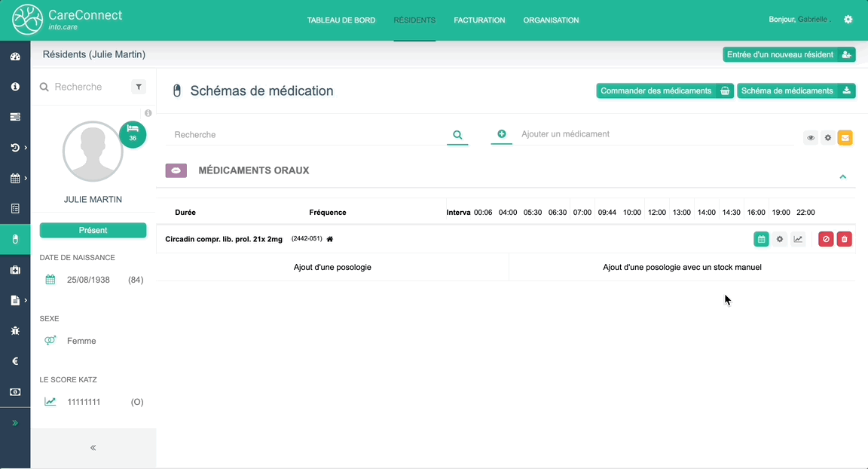Open the Résidents menu tab

(414, 20)
